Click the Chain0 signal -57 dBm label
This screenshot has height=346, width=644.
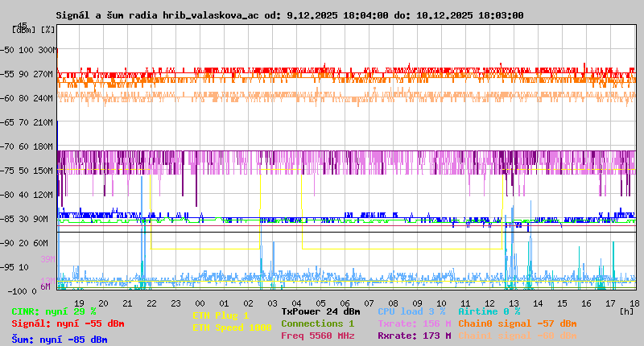point(518,323)
